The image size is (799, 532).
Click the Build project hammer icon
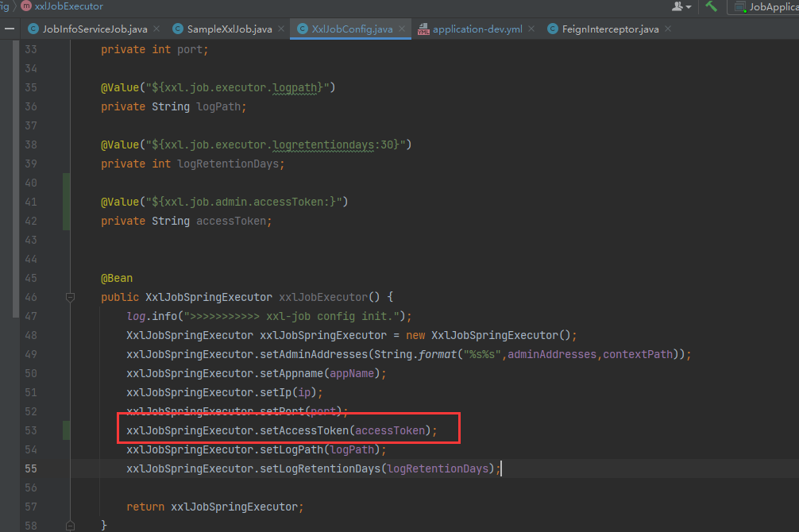pyautogui.click(x=711, y=6)
